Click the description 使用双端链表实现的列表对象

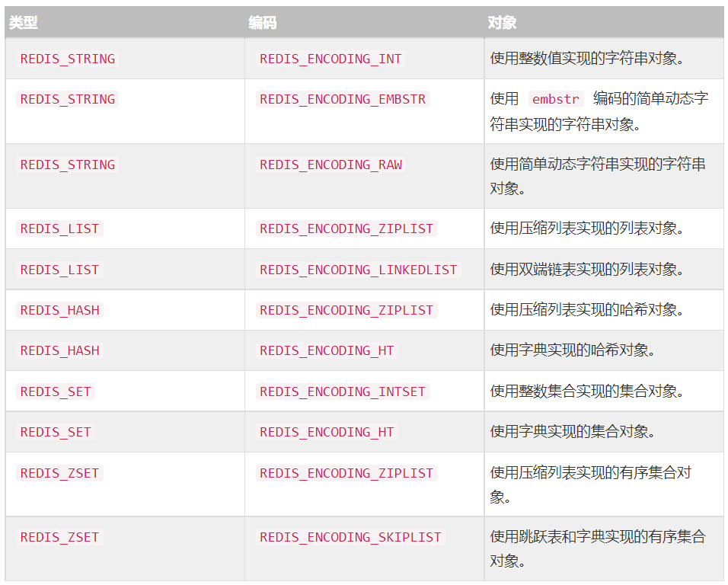[587, 270]
